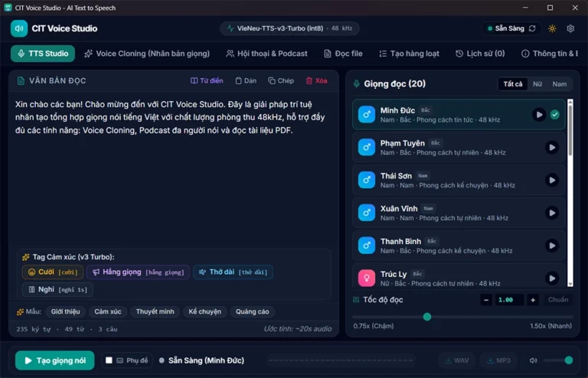Insert the Cười emotion tag
588x378 pixels.
tap(53, 272)
